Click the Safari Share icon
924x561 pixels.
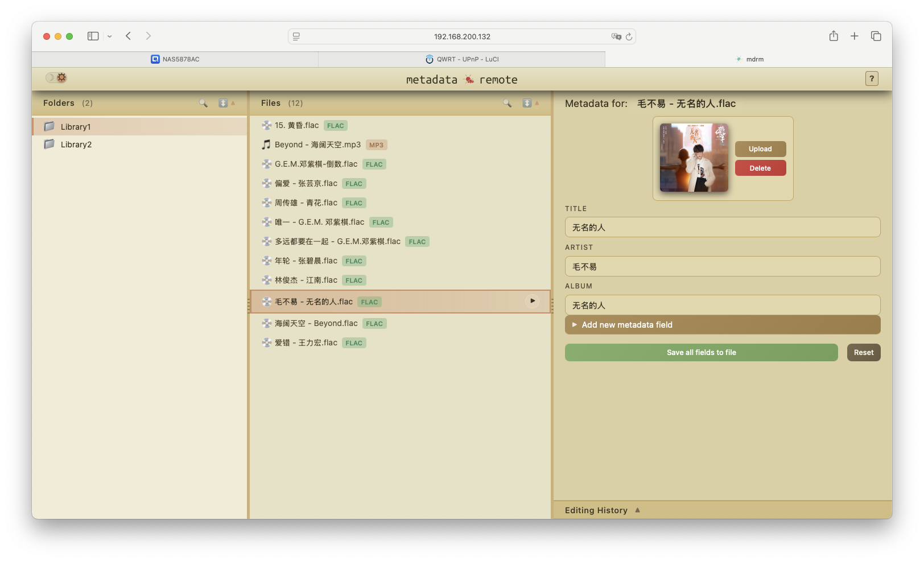pyautogui.click(x=834, y=36)
